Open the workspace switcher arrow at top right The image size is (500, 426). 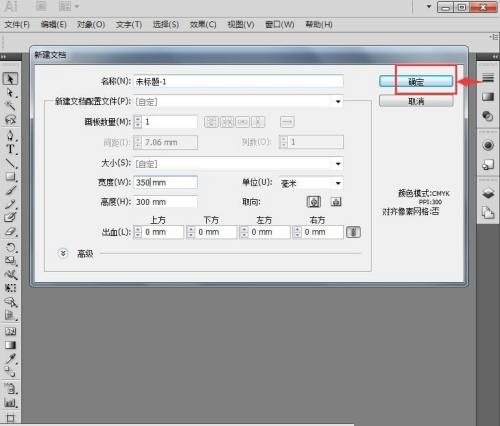point(429,6)
